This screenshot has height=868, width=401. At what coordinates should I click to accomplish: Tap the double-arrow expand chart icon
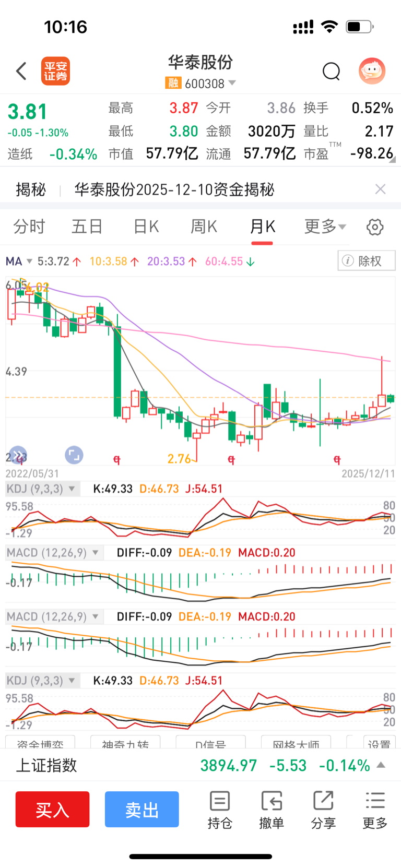click(x=18, y=455)
